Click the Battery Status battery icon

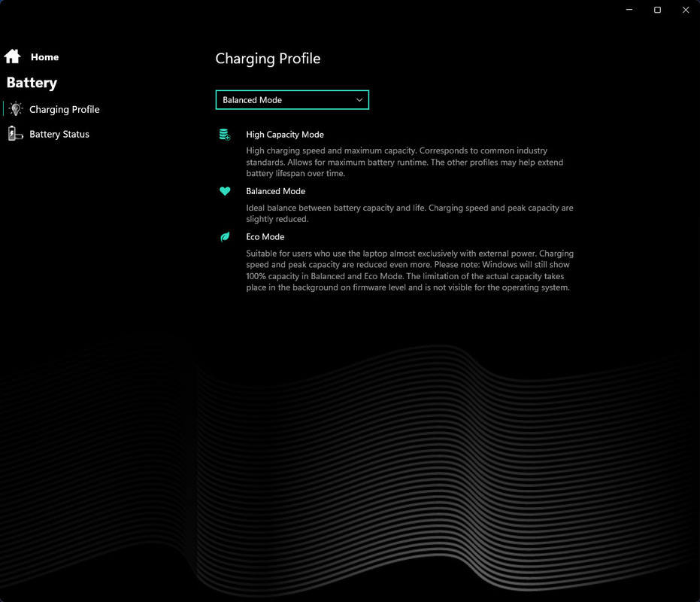pyautogui.click(x=15, y=134)
